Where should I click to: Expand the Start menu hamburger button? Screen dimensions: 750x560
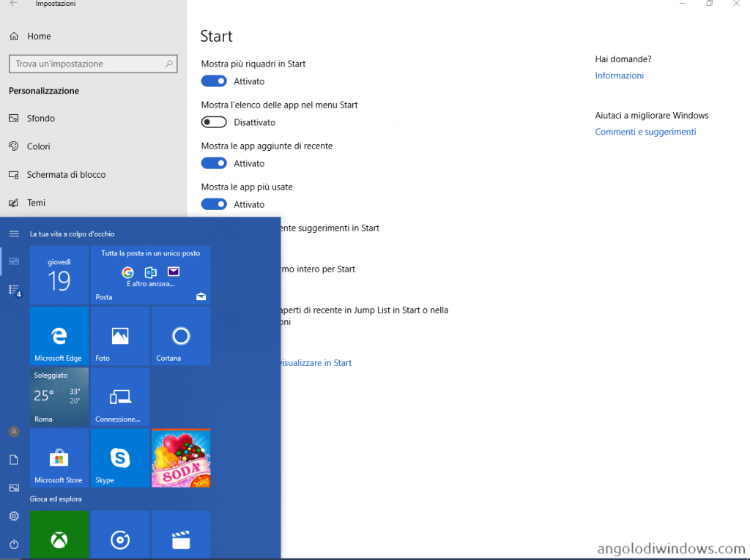point(14,234)
